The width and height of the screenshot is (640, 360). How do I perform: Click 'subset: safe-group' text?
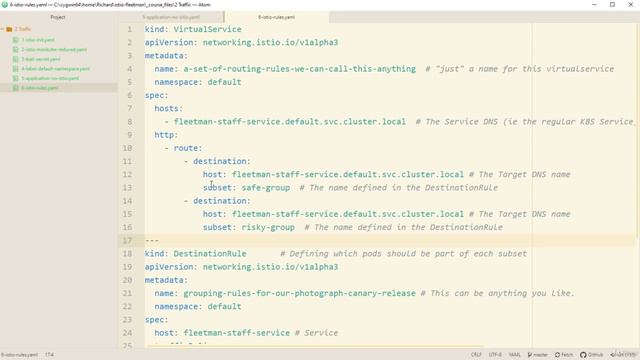[x=247, y=187]
